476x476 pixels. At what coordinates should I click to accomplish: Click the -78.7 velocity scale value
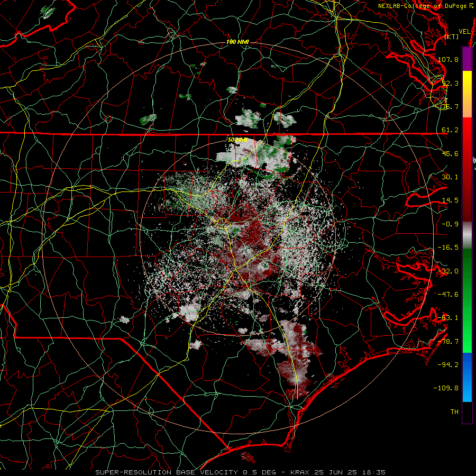pos(448,342)
